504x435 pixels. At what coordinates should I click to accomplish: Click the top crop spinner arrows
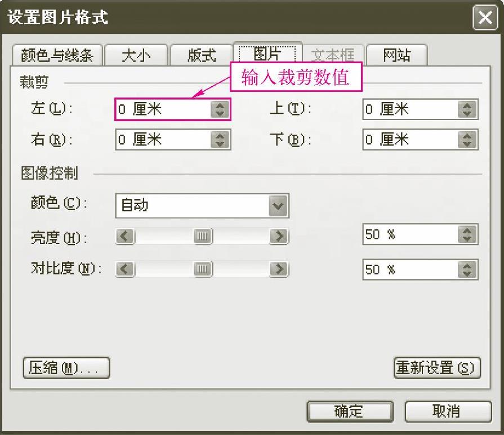467,109
